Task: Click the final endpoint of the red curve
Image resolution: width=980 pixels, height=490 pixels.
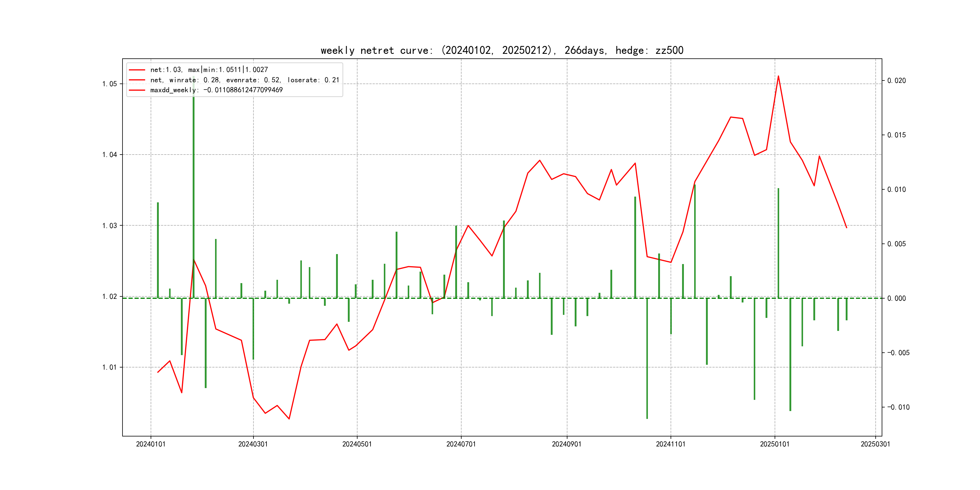Action: tap(847, 227)
